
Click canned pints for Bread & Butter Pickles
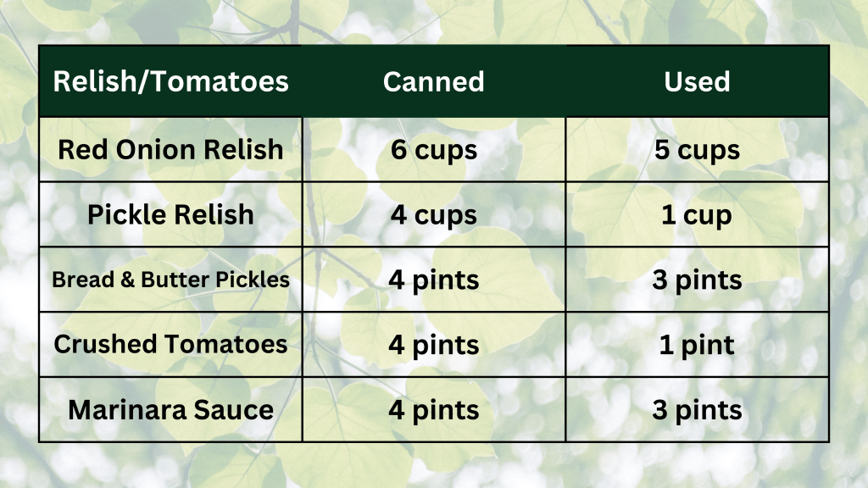[433, 280]
